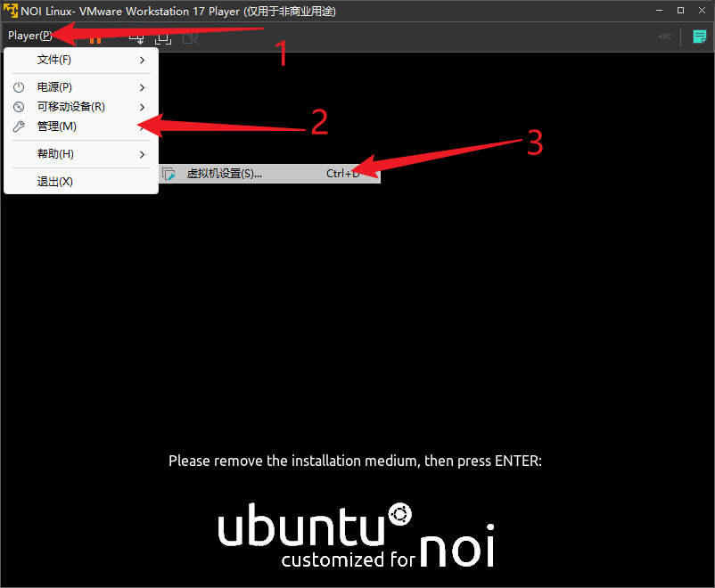This screenshot has width=715, height=588.
Task: Click the icon beside 虚拟机设置(S)
Action: pos(169,174)
